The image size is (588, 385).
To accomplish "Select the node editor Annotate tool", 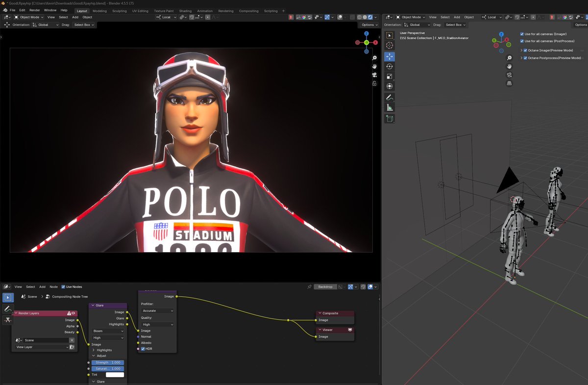I will click(8, 309).
